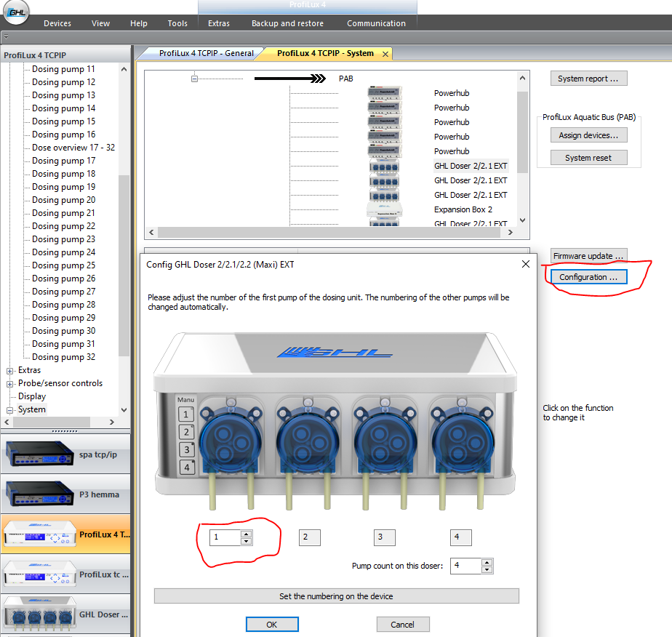Select the P3 hemma device icon

coord(39,494)
